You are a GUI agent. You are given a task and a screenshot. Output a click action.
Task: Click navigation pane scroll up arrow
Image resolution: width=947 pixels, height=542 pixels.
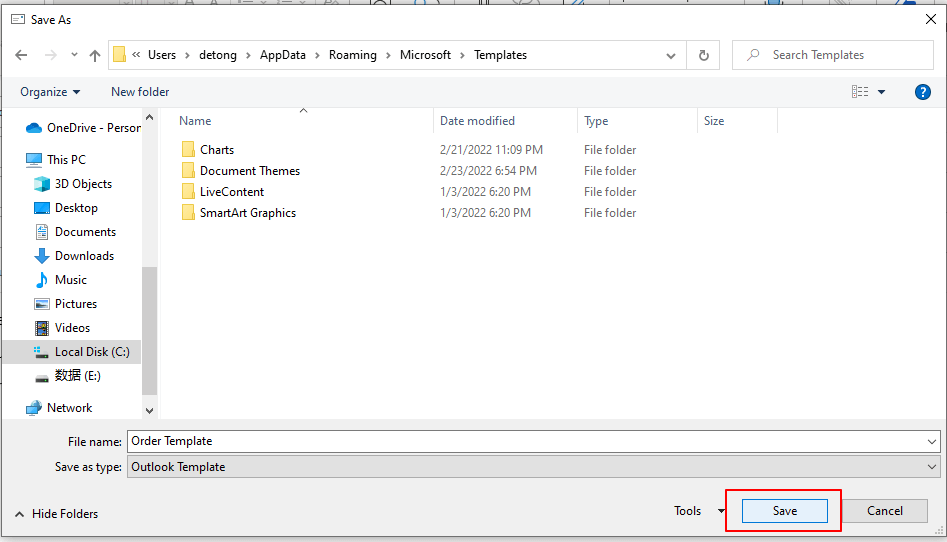[x=150, y=118]
